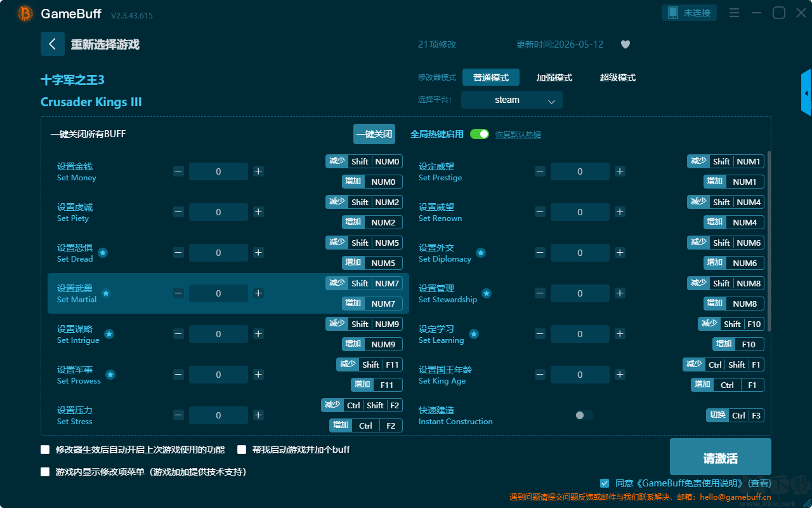Decrease Set Piety with minus button
812x508 pixels.
[x=179, y=212]
